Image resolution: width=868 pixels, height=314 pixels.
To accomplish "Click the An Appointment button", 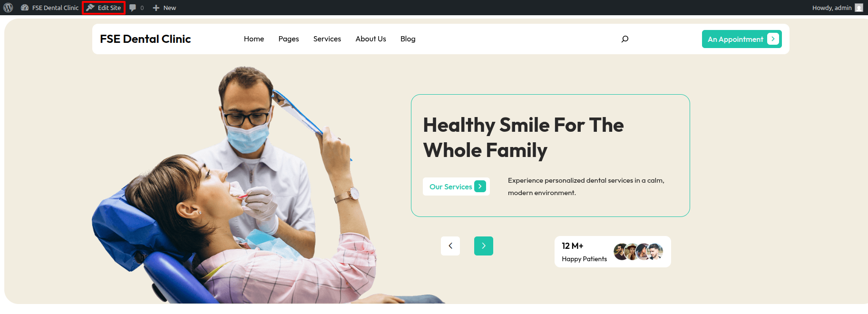I will [742, 39].
